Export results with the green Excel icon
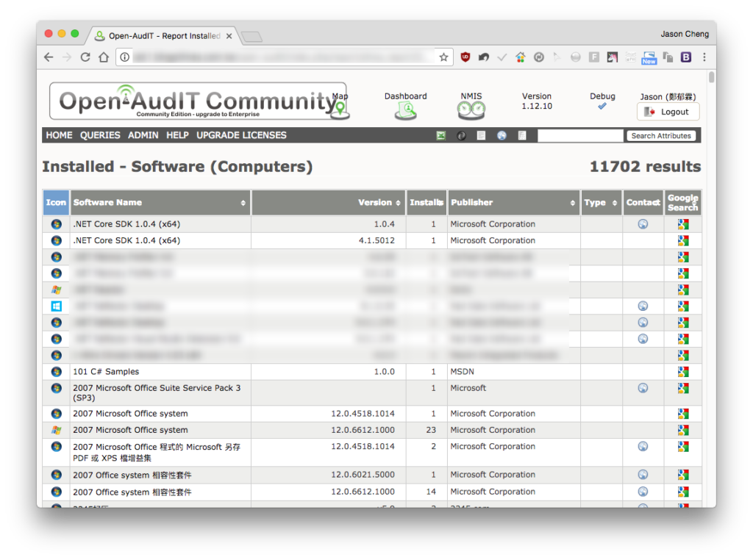 [441, 136]
